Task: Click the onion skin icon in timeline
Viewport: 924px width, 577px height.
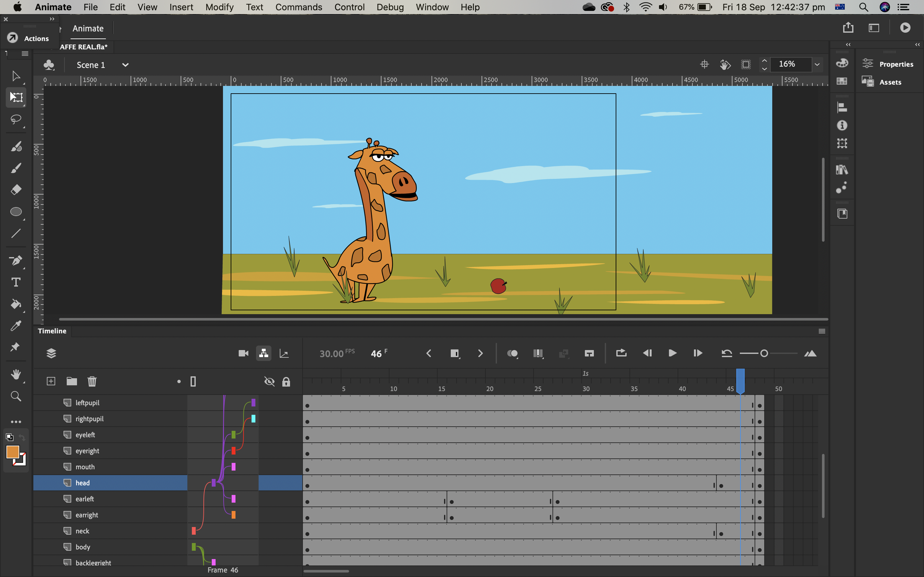Action: [512, 353]
